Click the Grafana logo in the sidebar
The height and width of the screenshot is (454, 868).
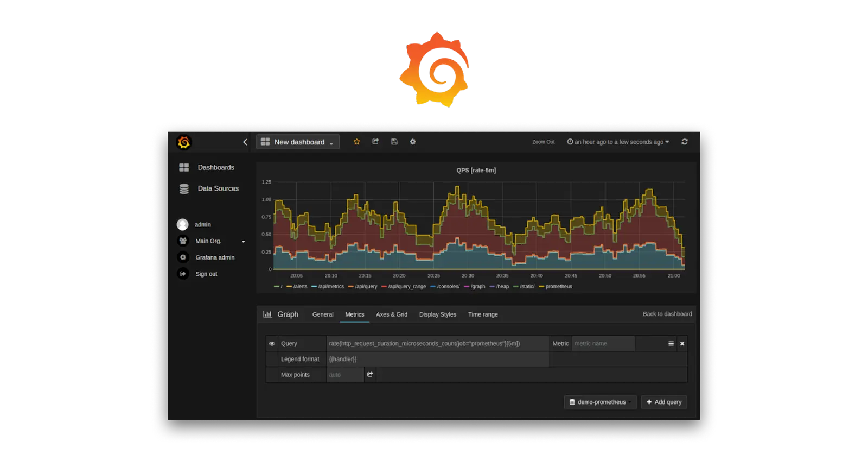click(x=184, y=142)
